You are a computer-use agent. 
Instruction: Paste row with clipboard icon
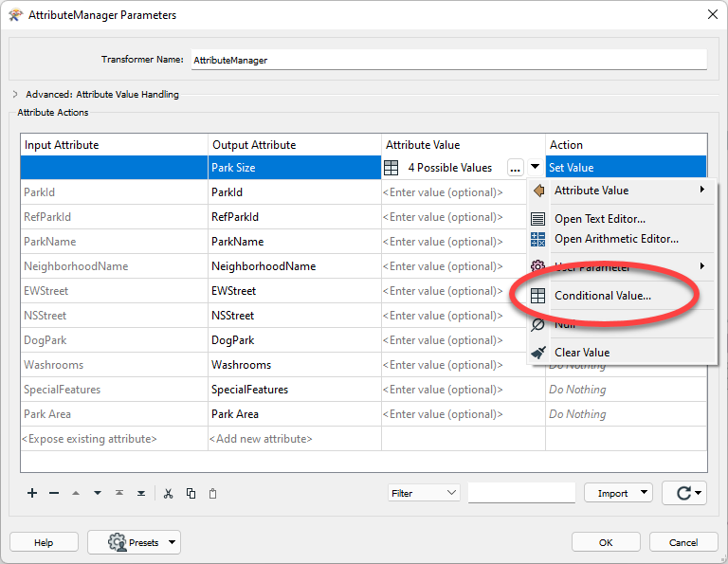(x=212, y=493)
